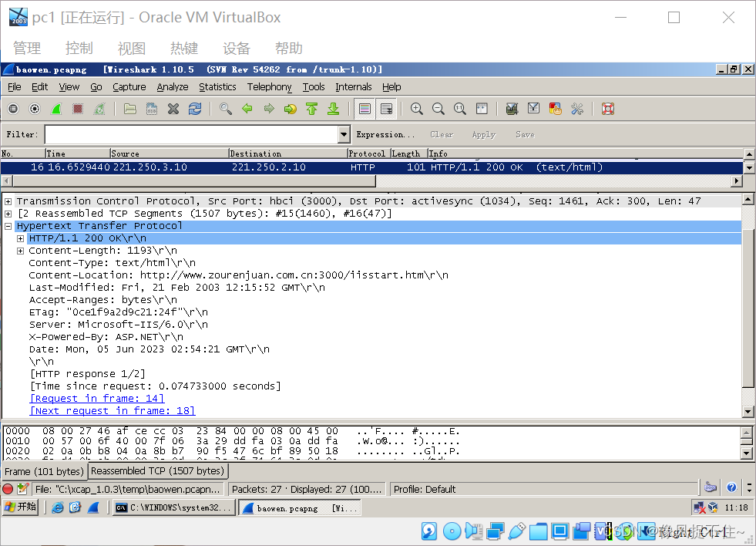Restart the running live capture

[x=99, y=109]
